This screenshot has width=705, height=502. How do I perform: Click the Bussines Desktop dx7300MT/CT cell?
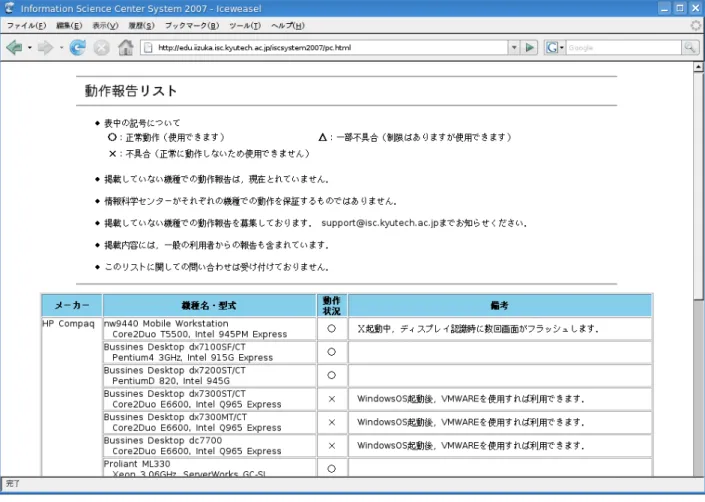coord(210,422)
